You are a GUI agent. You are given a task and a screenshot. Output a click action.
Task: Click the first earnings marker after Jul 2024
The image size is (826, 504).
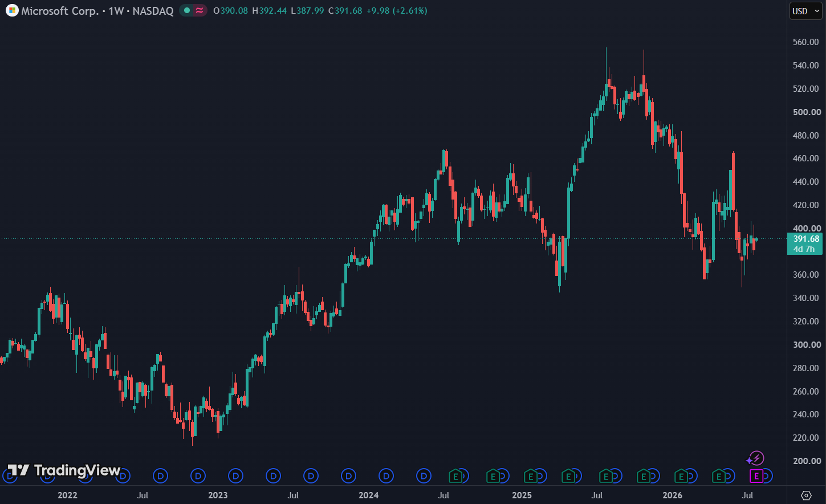pos(455,475)
